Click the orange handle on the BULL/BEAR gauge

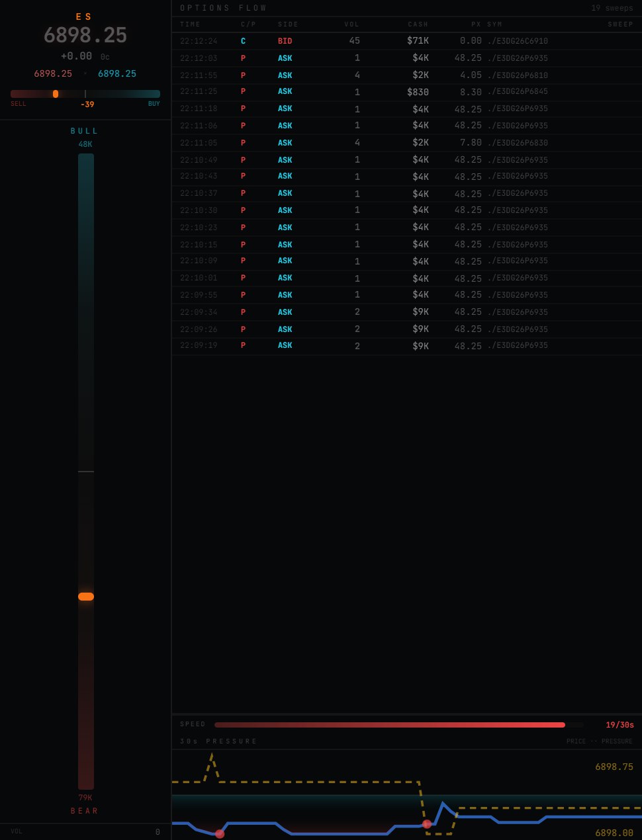click(x=86, y=597)
